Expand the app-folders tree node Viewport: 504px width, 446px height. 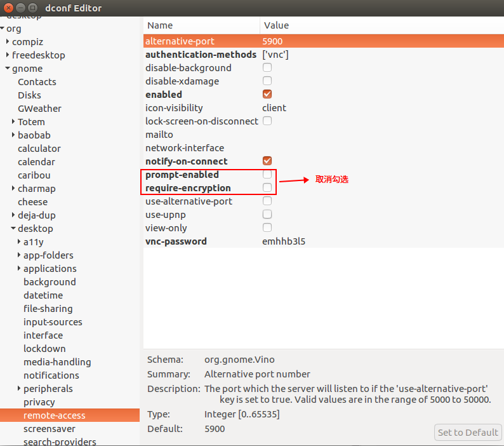pos(19,255)
